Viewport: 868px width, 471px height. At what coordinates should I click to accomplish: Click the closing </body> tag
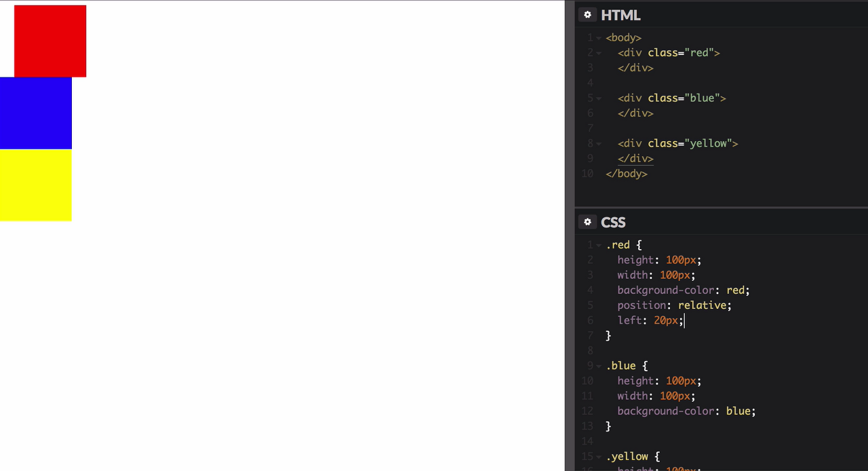tap(627, 174)
